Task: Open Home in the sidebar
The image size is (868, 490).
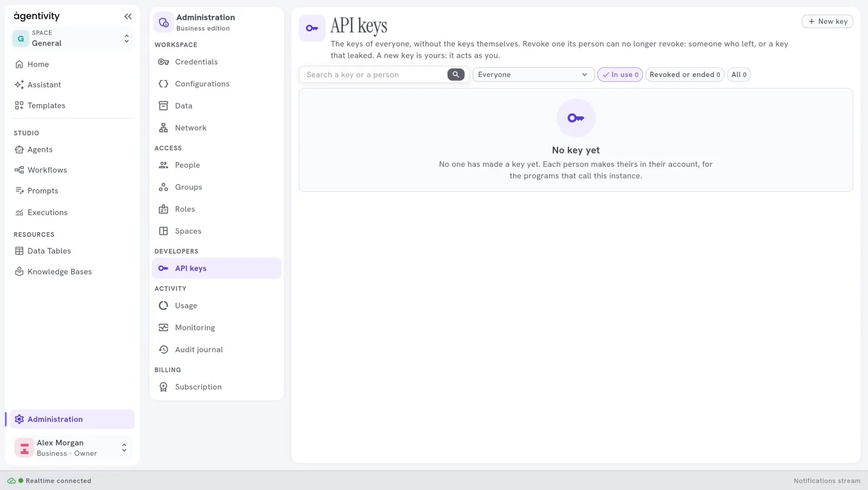Action: tap(72, 65)
